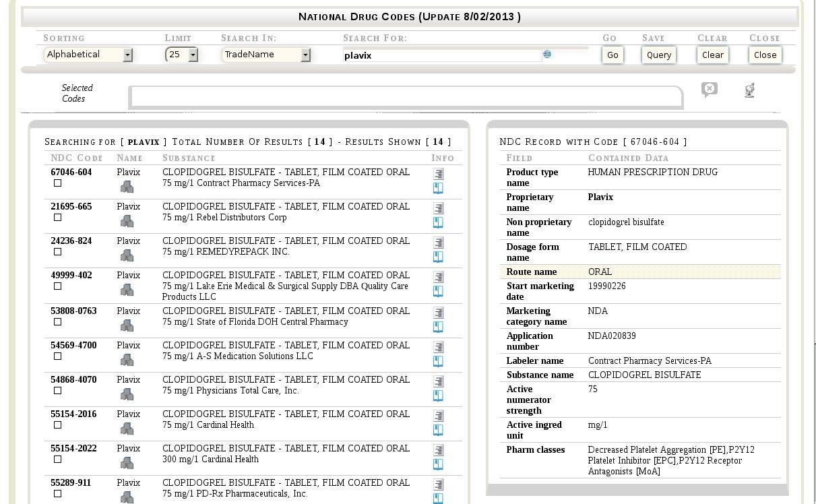The width and height of the screenshot is (816, 504).
Task: Click Application number NDA020839 value
Action: (612, 336)
